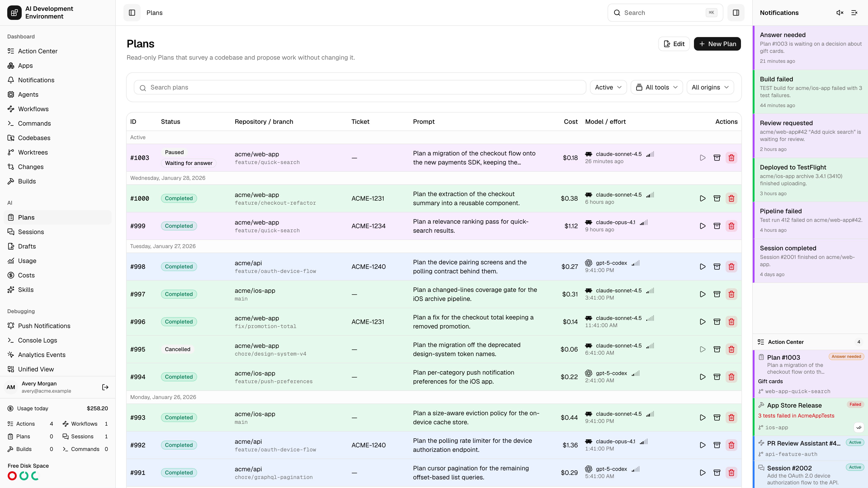Click Analytics Events icon
This screenshot has width=868, height=488.
tap(11, 355)
